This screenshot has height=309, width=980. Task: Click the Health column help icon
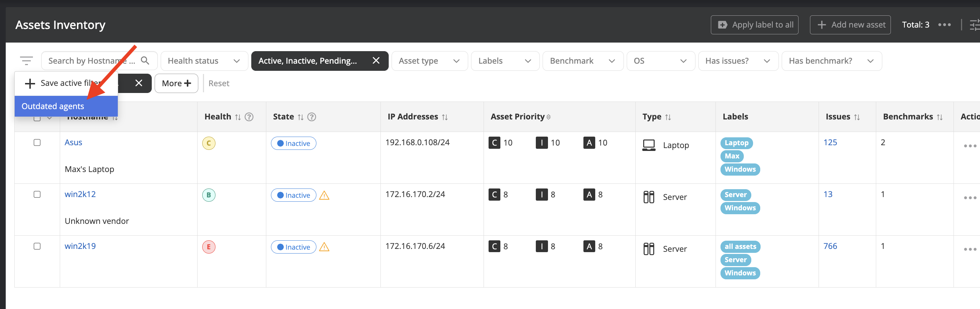coord(249,117)
